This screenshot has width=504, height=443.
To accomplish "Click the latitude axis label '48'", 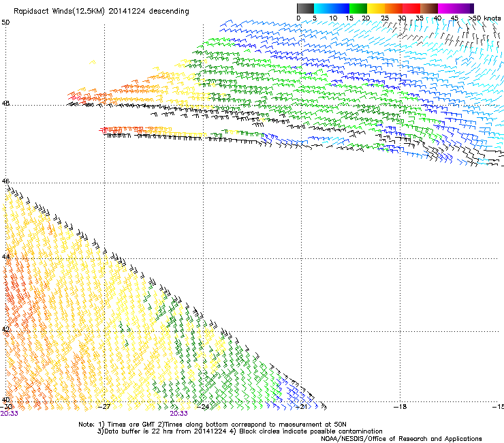I will [5, 104].
